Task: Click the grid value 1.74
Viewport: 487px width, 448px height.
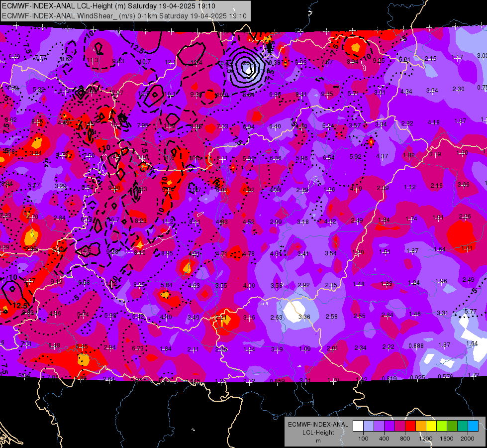Action: pyautogui.click(x=411, y=219)
